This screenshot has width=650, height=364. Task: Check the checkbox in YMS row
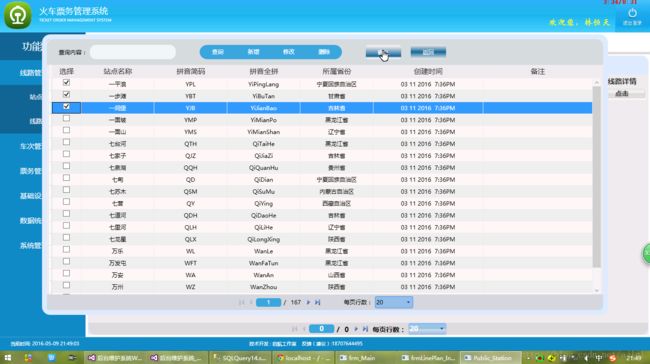point(66,130)
